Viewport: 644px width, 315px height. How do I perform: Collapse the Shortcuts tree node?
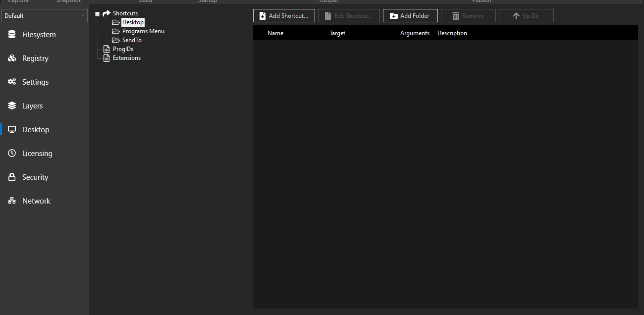(98, 13)
